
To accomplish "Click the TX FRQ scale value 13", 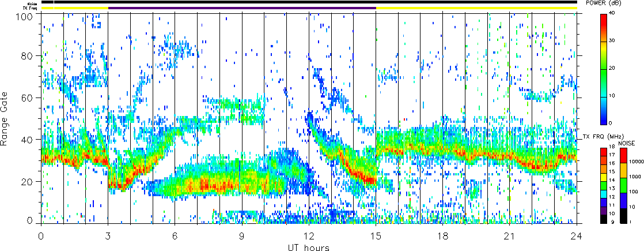I will [x=612, y=189].
